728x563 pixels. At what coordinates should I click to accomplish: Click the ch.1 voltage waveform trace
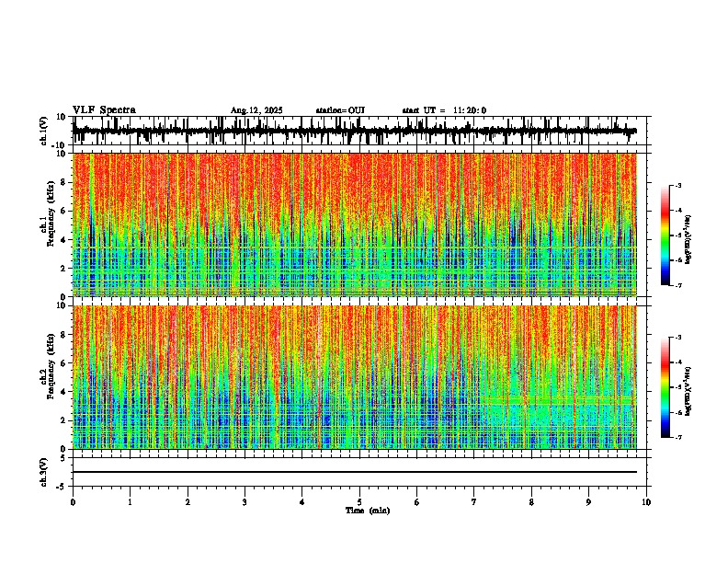(x=355, y=131)
